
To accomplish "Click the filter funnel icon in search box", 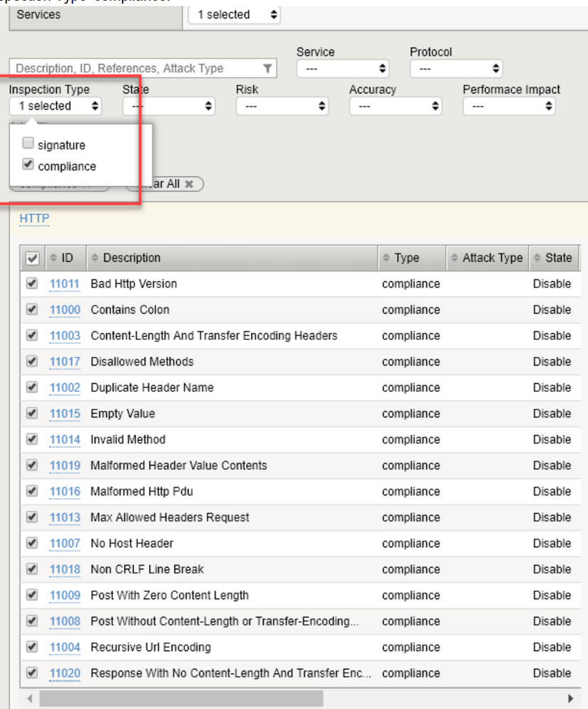I will coord(267,69).
